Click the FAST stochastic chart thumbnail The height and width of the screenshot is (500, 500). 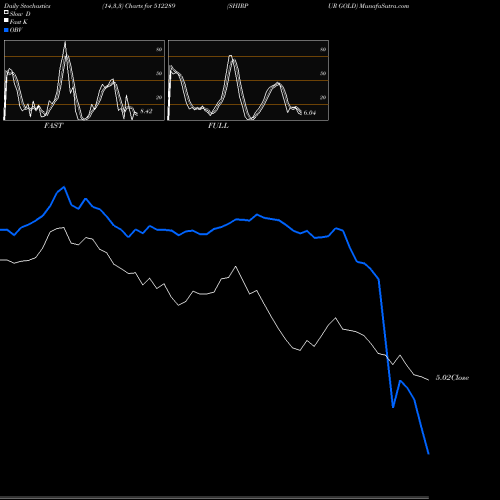[x=84, y=80]
